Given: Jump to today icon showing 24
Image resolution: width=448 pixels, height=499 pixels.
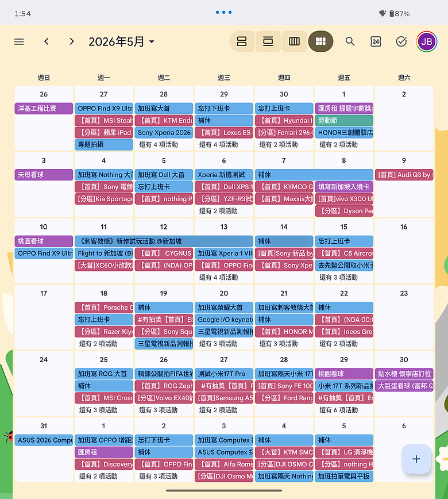Looking at the screenshot, I should pos(376,41).
